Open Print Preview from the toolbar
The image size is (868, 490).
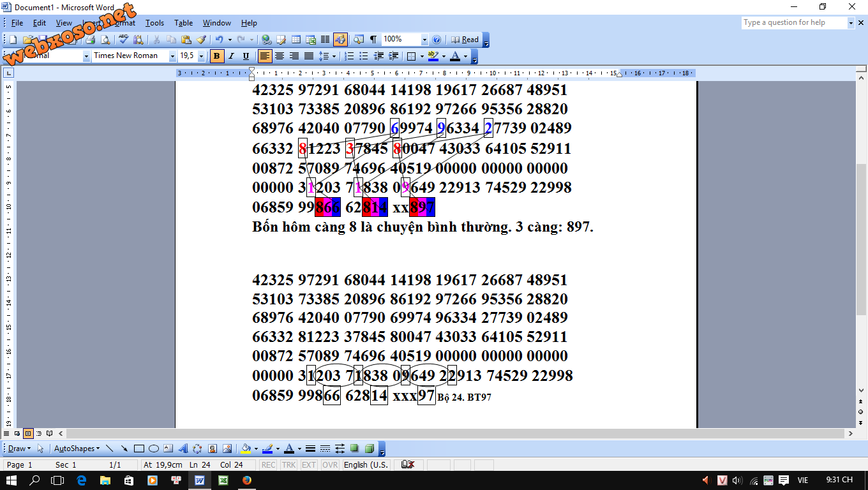click(x=105, y=40)
